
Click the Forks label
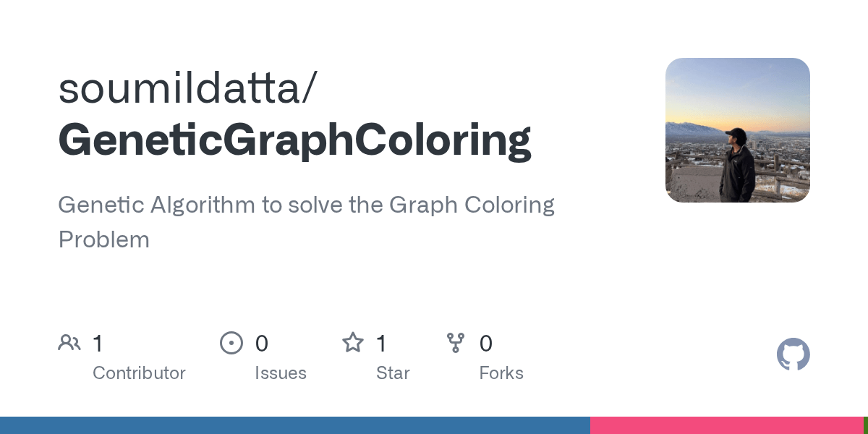coord(501,373)
